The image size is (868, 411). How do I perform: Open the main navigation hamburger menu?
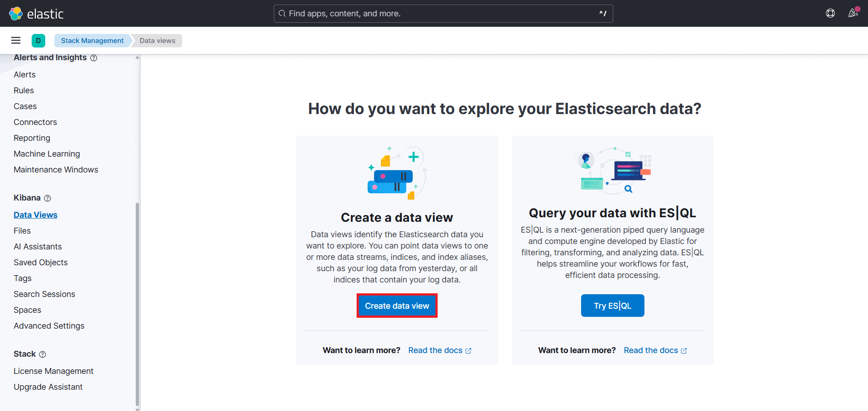click(x=15, y=40)
